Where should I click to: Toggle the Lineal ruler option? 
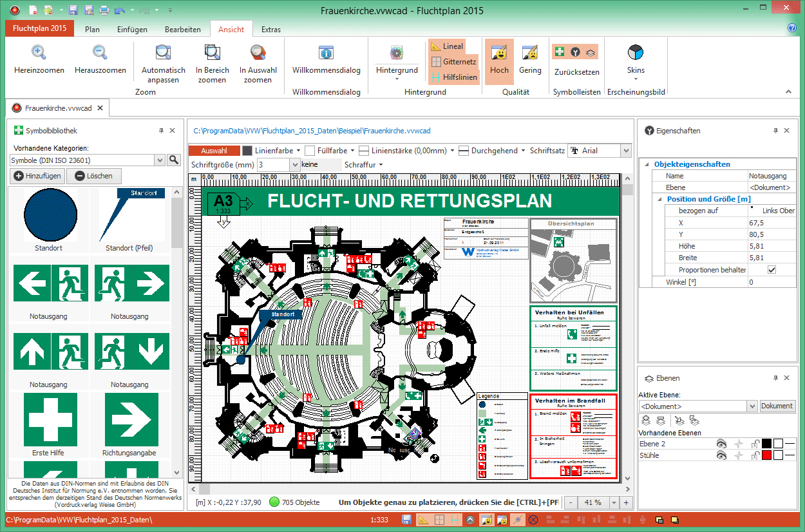(x=448, y=46)
